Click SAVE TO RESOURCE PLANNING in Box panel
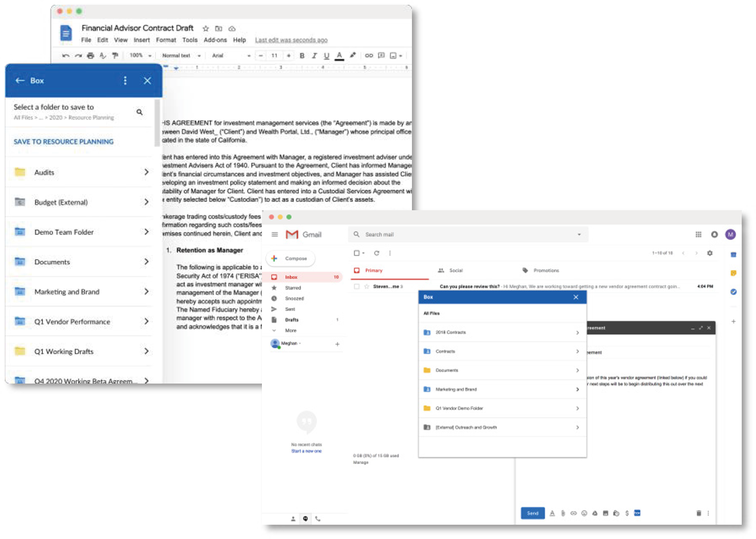 click(x=63, y=141)
